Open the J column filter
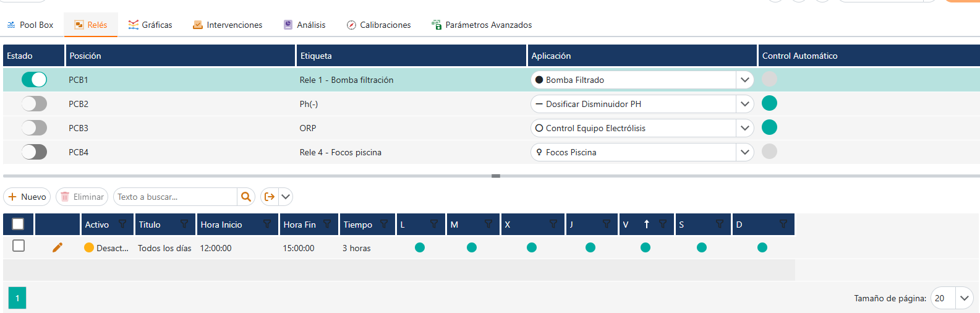The height and width of the screenshot is (313, 980). (x=607, y=224)
